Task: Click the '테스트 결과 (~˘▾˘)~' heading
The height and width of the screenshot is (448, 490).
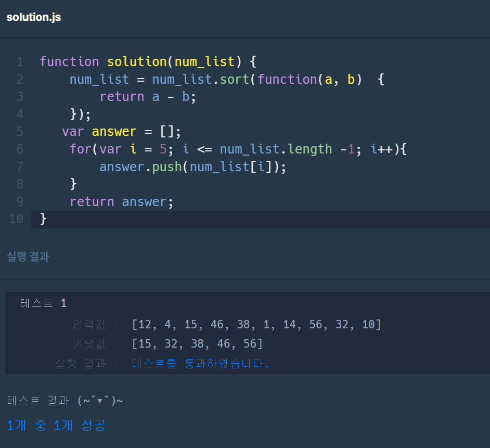Action: pos(65,401)
